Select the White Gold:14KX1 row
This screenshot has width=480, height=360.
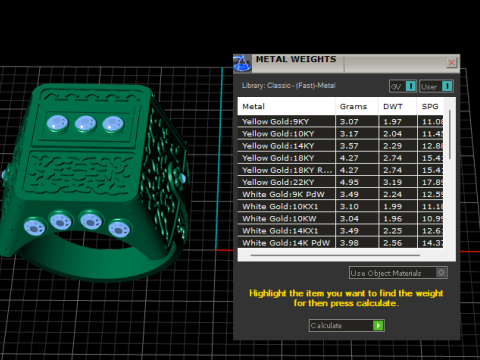[x=340, y=231]
